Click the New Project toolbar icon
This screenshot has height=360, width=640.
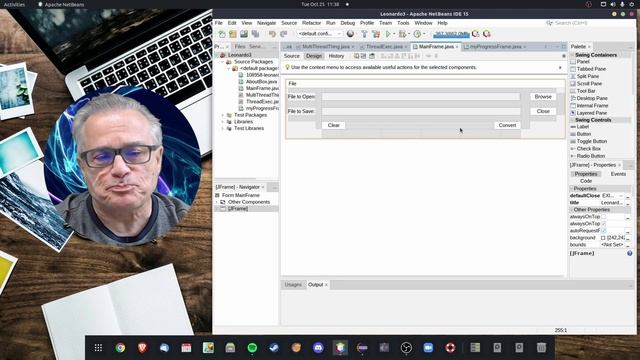click(233, 34)
